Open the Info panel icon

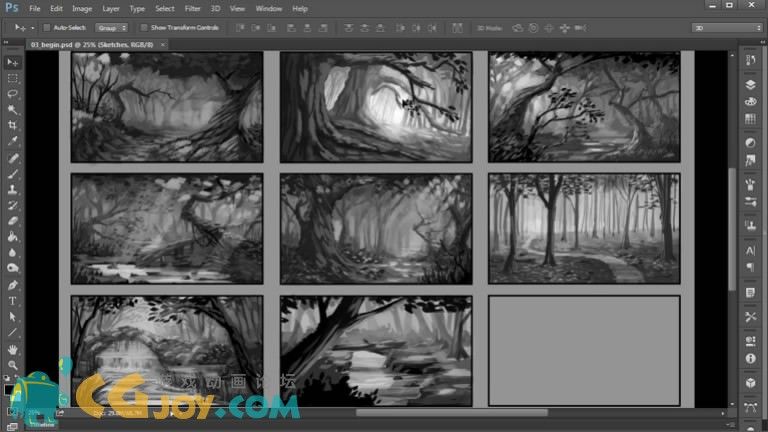click(750, 359)
